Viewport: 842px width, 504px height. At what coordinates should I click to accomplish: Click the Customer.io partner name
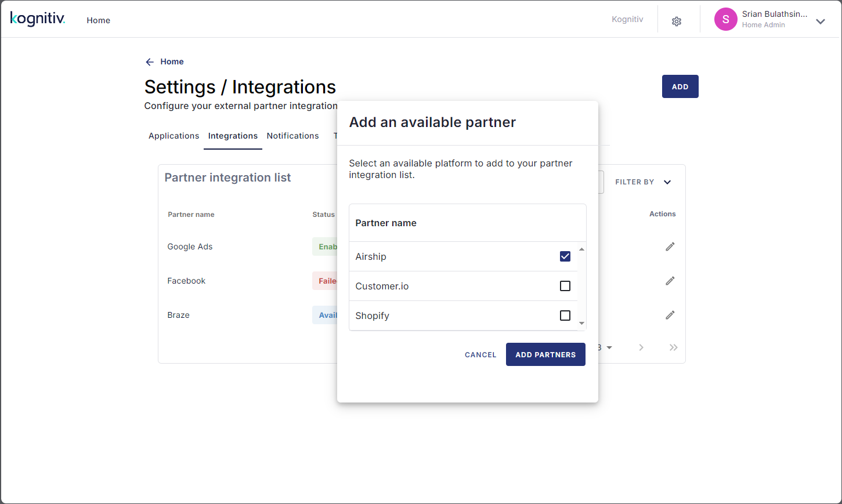382,286
